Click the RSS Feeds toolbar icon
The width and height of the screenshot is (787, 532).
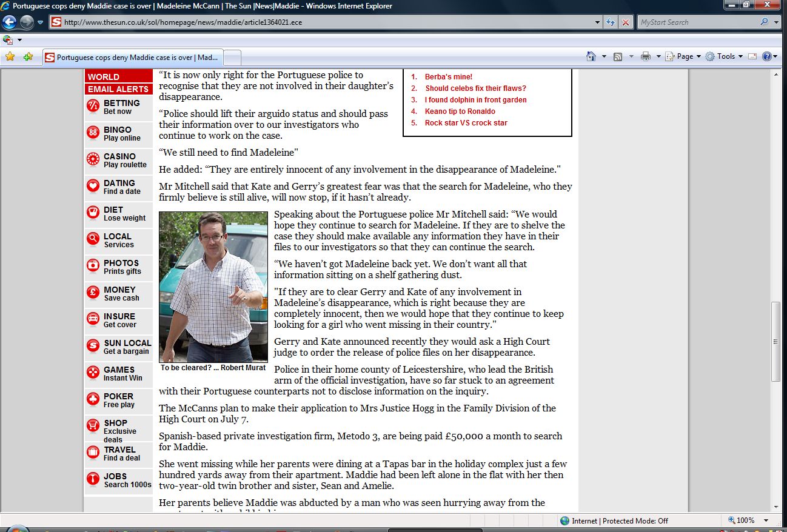[618, 56]
